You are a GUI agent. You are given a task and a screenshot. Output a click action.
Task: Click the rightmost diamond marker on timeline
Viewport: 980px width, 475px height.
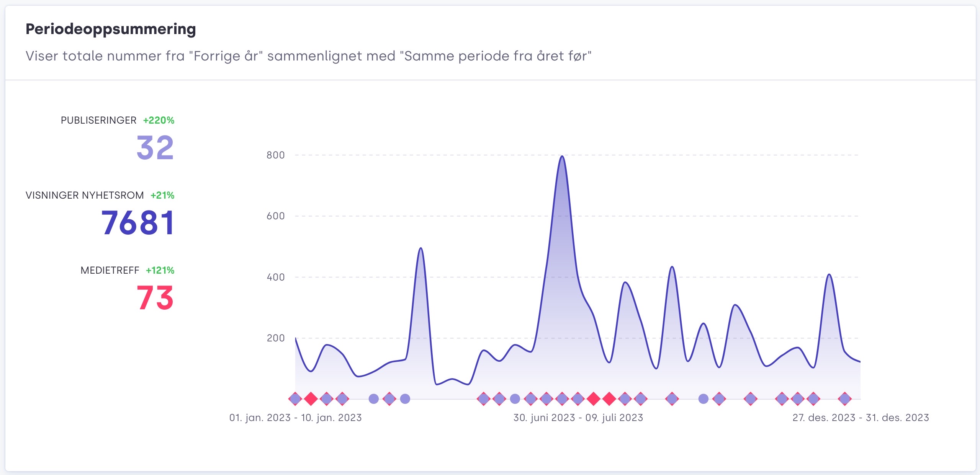coord(845,399)
